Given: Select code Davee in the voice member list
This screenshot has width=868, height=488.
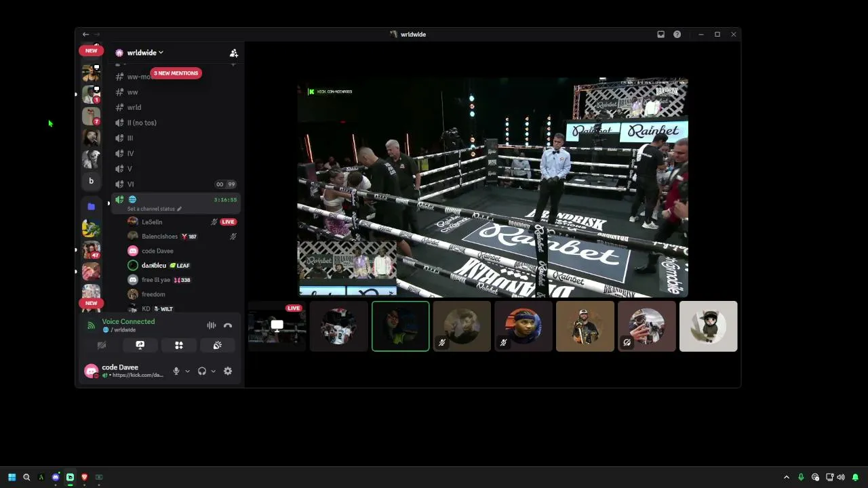Looking at the screenshot, I should pos(181,251).
